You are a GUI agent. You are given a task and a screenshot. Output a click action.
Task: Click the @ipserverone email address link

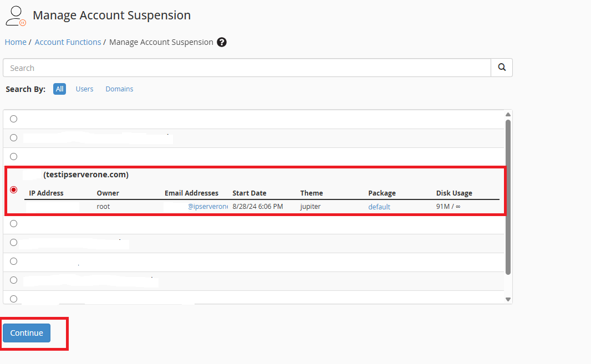pyautogui.click(x=207, y=207)
